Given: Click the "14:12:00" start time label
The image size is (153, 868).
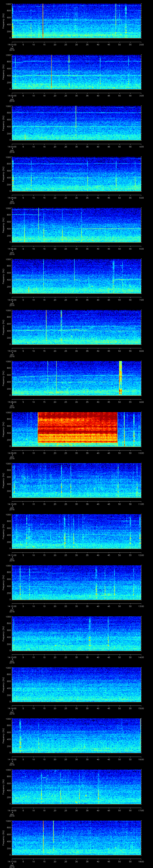Looking at the screenshot, I should (x=12, y=606).
